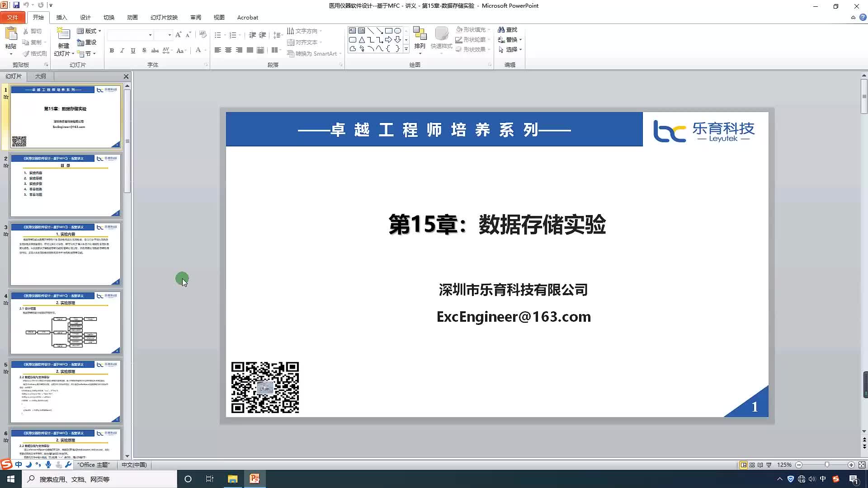Select the rectangle shape

[x=388, y=31]
